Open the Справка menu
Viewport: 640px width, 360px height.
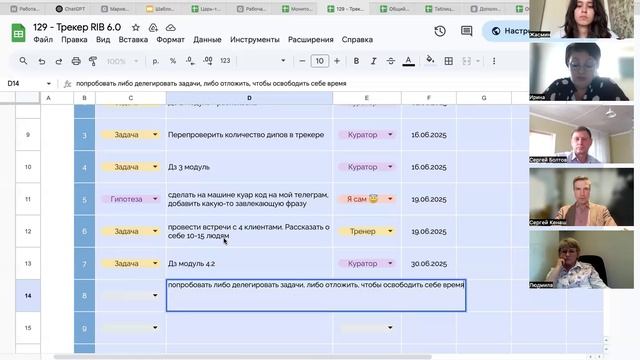357,40
